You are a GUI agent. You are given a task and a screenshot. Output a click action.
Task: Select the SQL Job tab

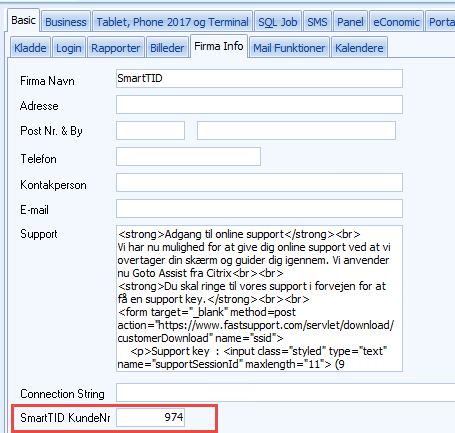[x=278, y=22]
